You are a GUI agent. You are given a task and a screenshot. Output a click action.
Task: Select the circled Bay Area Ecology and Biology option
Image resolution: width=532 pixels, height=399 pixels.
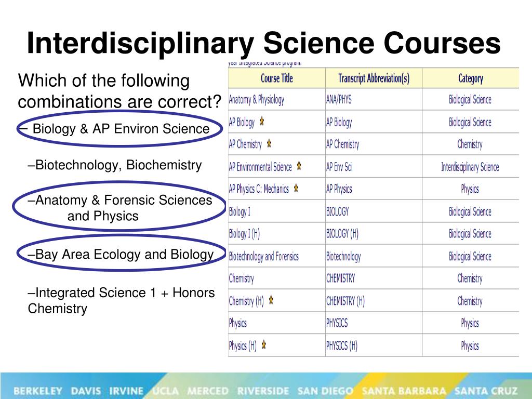pos(121,254)
